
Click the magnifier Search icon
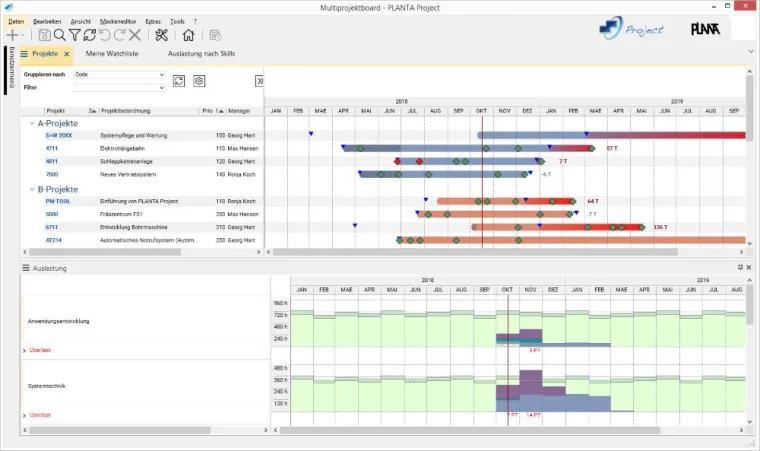coord(59,35)
